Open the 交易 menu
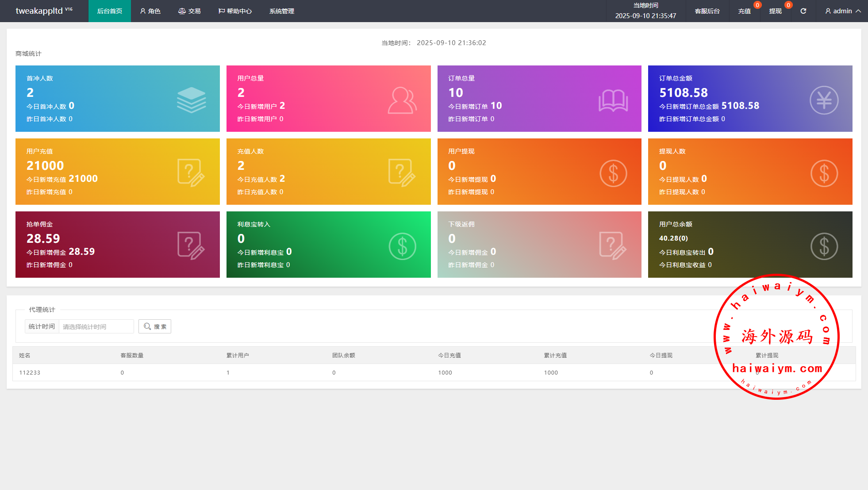This screenshot has width=868, height=490. [189, 11]
